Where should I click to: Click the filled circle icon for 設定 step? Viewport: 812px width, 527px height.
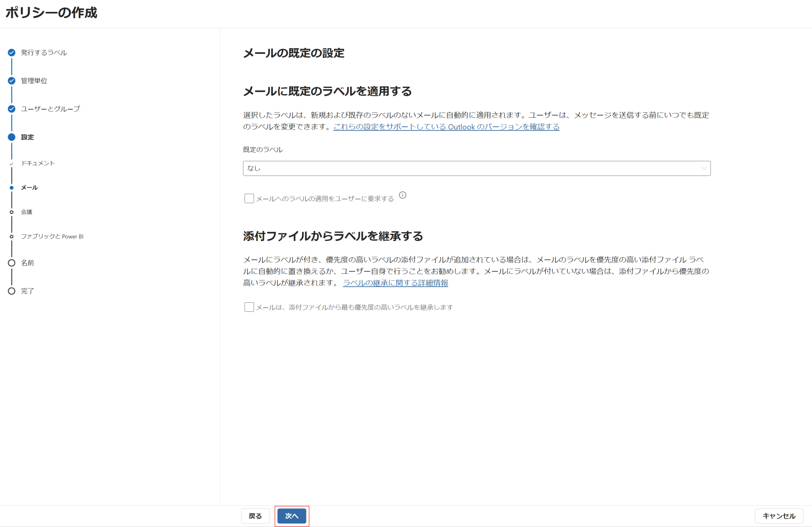(x=11, y=137)
